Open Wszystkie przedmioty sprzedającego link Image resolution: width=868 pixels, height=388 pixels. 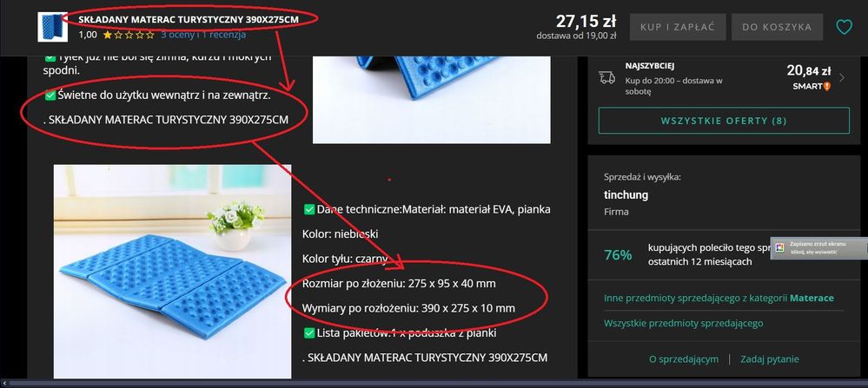tap(683, 323)
